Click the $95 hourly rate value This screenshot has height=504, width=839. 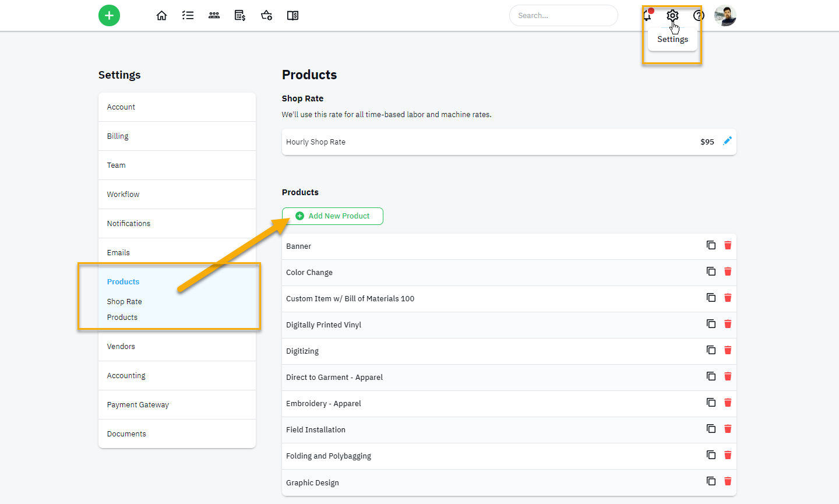click(707, 142)
